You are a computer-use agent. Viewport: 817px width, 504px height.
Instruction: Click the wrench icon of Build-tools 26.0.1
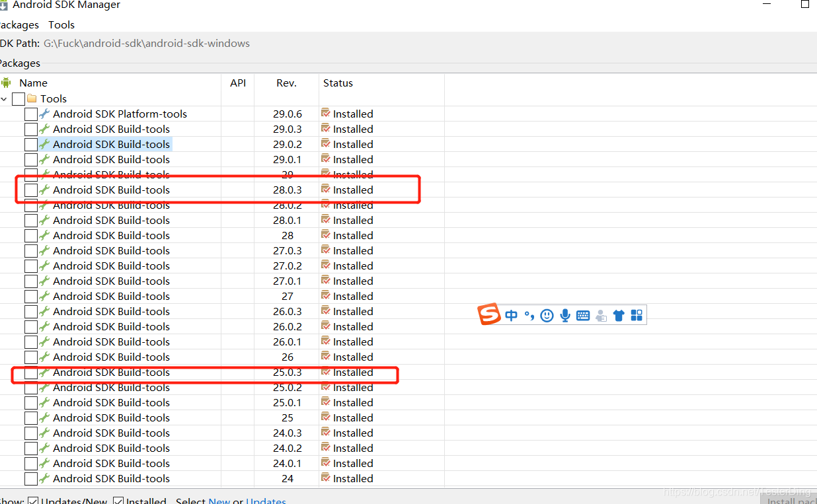(x=44, y=342)
